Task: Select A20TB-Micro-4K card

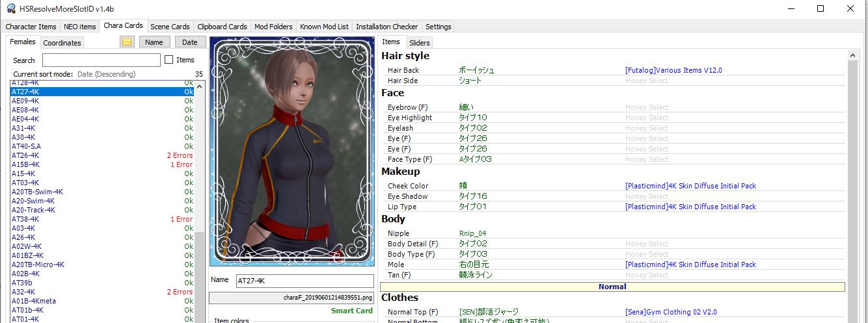Action: pos(103,265)
